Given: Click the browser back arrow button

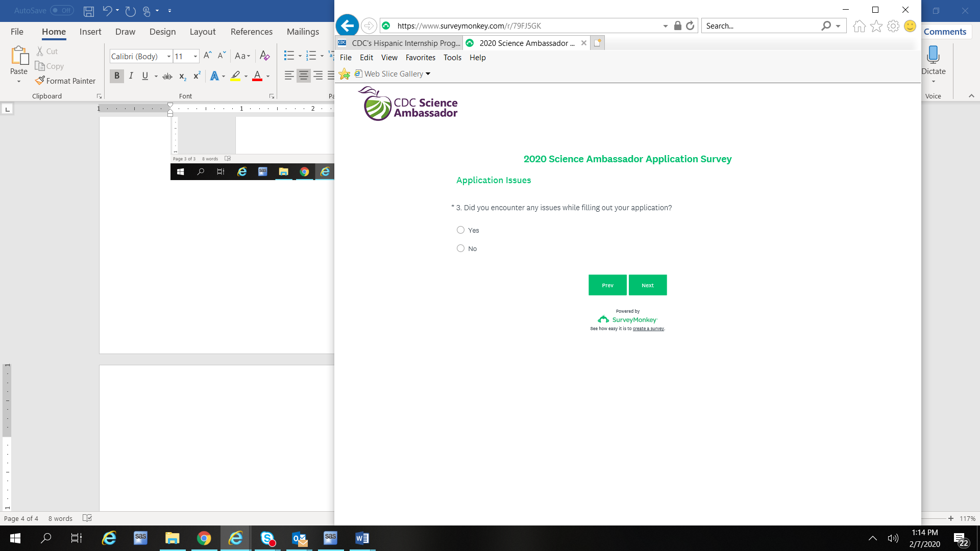Looking at the screenshot, I should coord(347,26).
